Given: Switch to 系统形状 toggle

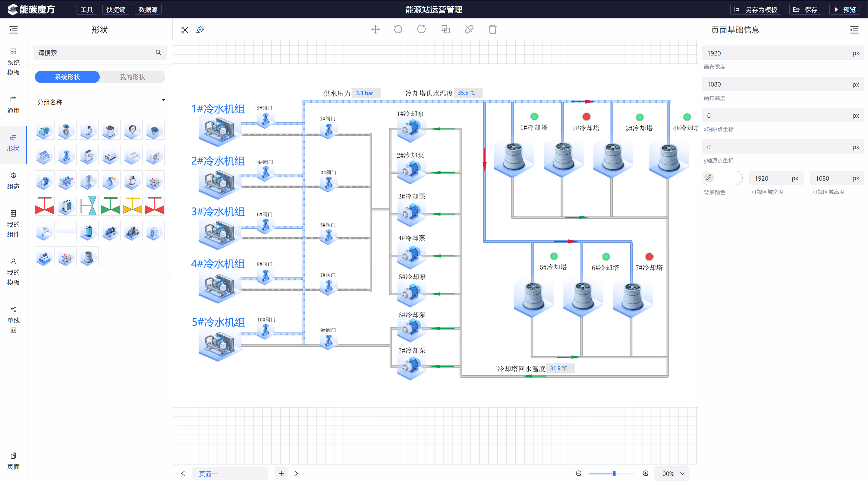Looking at the screenshot, I should 67,77.
